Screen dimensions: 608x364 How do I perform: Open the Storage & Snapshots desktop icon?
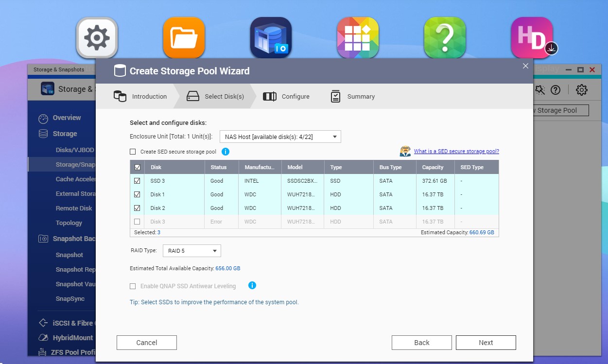coord(271,38)
